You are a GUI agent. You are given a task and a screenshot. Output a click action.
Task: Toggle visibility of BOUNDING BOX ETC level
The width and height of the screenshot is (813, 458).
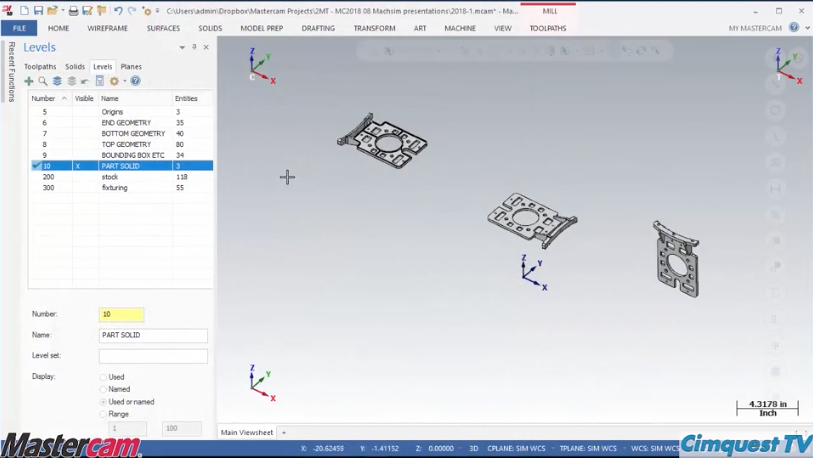pos(85,155)
